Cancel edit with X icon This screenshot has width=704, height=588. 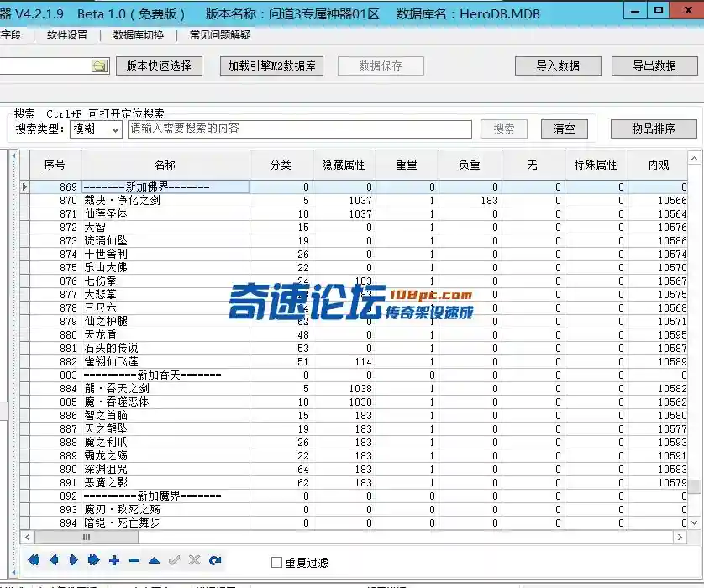(194, 559)
